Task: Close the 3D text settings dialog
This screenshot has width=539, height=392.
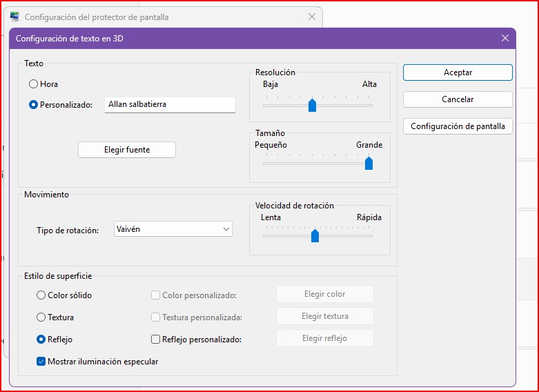Action: 504,39
